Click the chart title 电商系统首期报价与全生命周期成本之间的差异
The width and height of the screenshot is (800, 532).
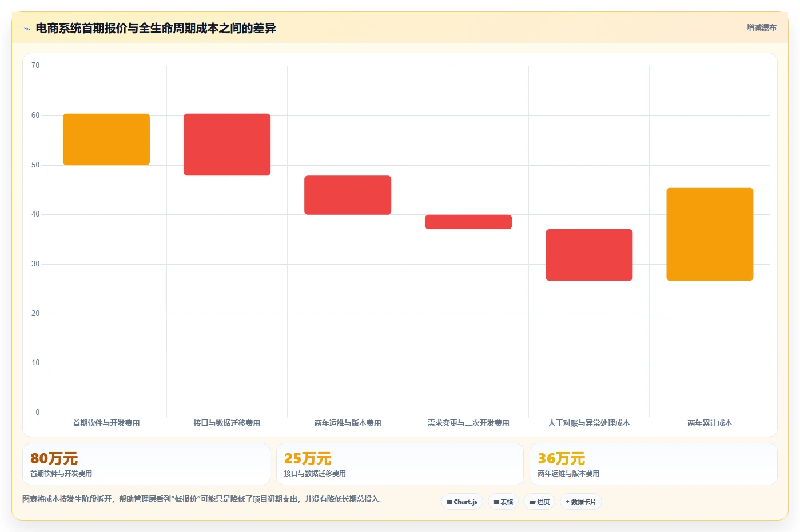click(156, 28)
